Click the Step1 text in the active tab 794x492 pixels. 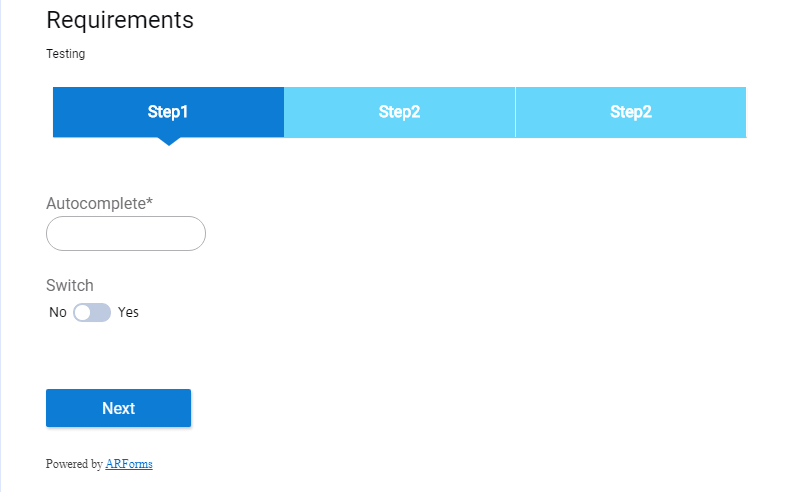pos(168,112)
